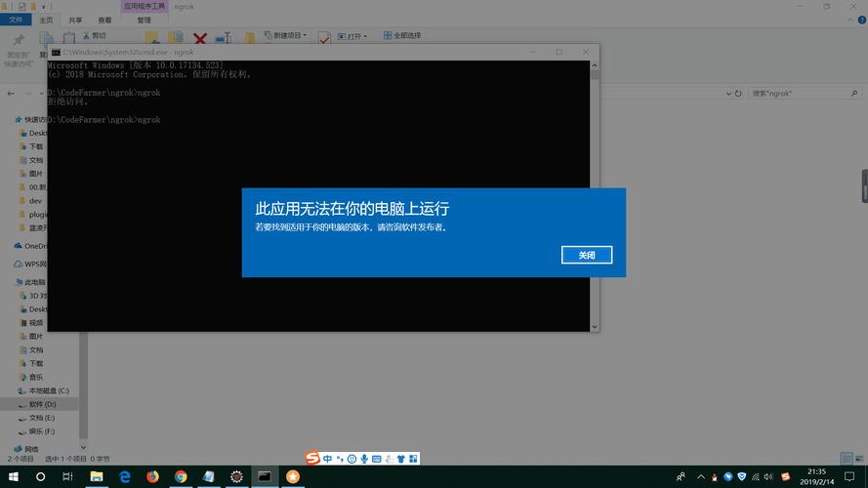This screenshot has width=868, height=488.
Task: Open Task View on the taskbar
Action: (67, 476)
